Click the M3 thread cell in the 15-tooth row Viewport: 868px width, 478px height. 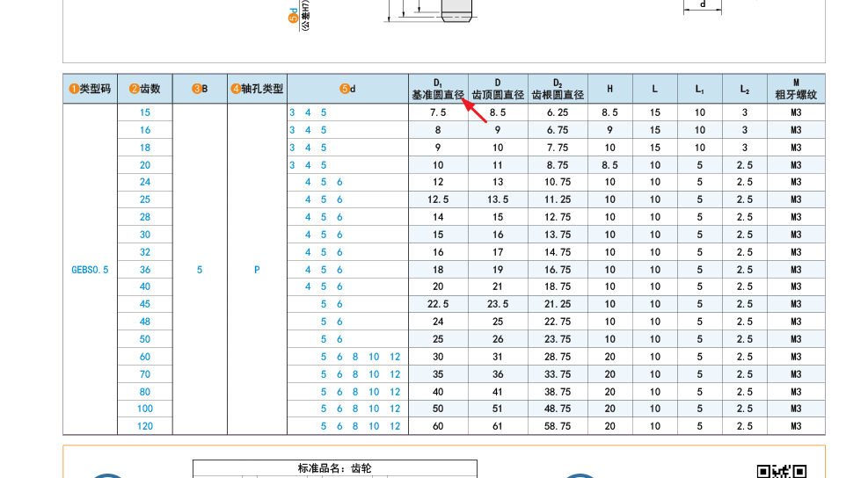(796, 112)
